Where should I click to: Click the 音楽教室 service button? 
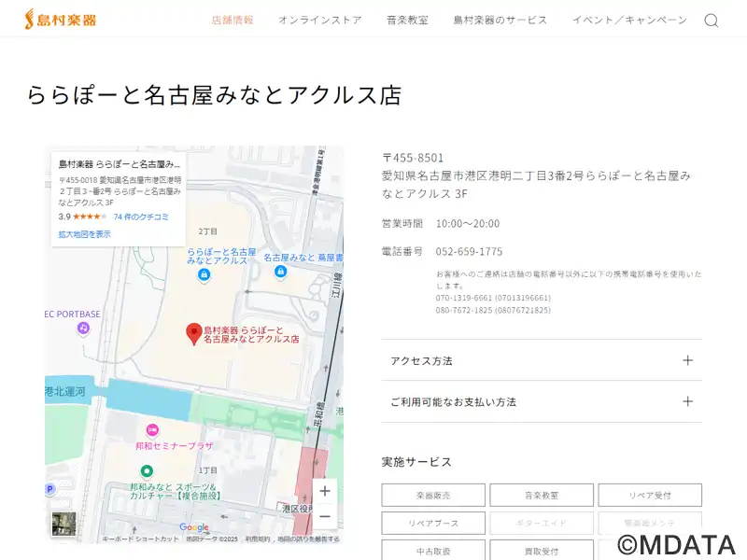pyautogui.click(x=542, y=496)
